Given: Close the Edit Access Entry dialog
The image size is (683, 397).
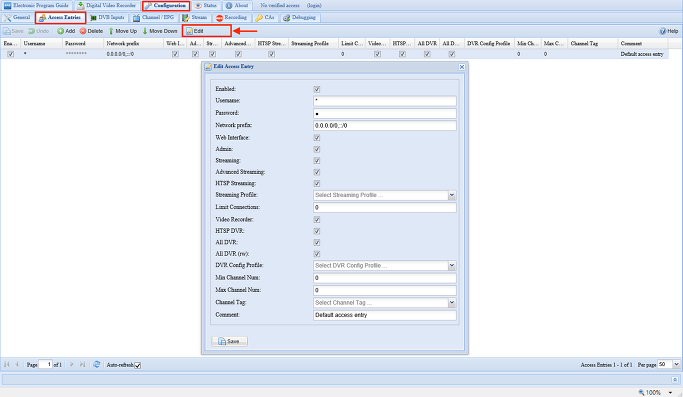Looking at the screenshot, I should [x=462, y=67].
